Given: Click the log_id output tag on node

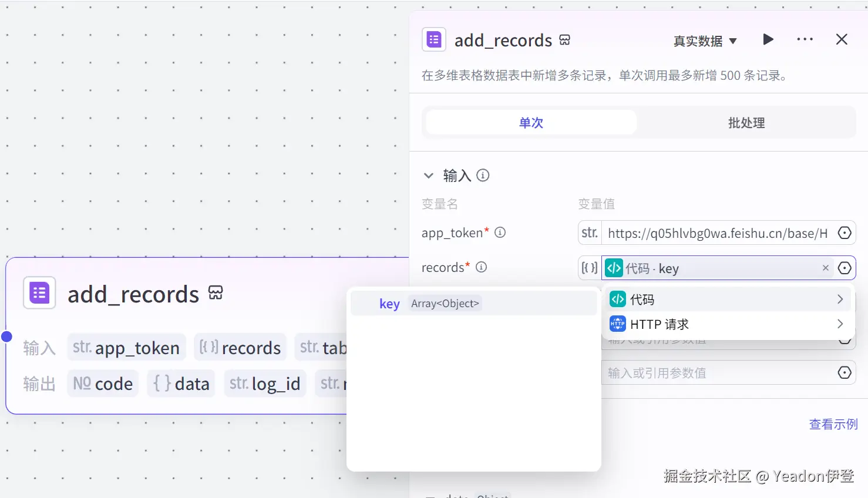Looking at the screenshot, I should (x=265, y=383).
